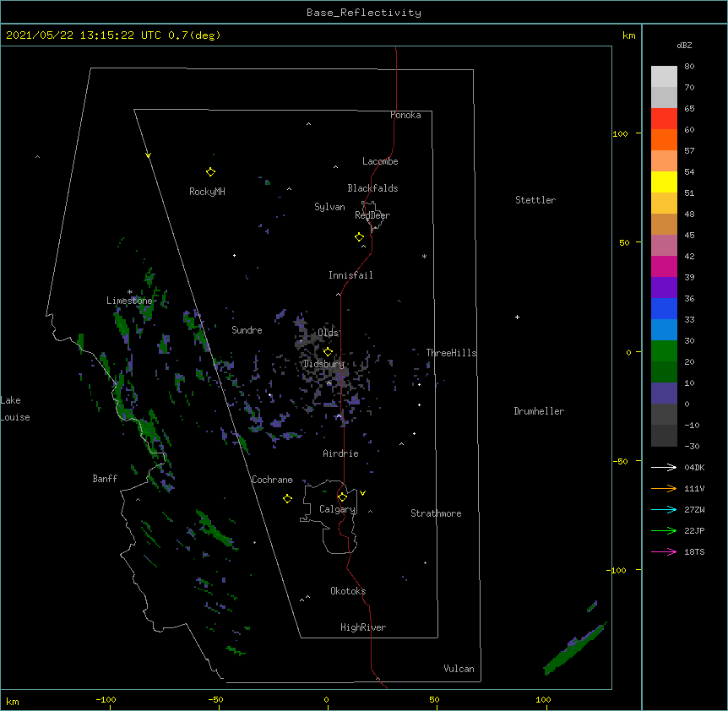Click the white 04DK arrow legend icon

coord(664,467)
